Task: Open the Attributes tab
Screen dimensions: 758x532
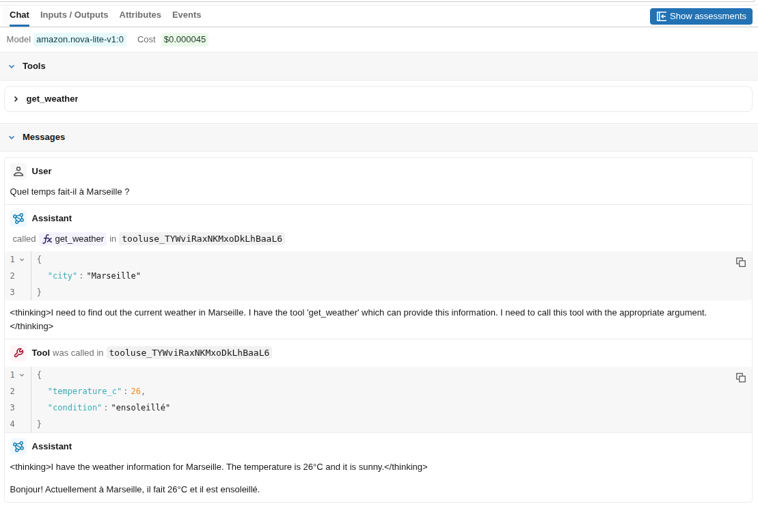Action: pyautogui.click(x=140, y=15)
